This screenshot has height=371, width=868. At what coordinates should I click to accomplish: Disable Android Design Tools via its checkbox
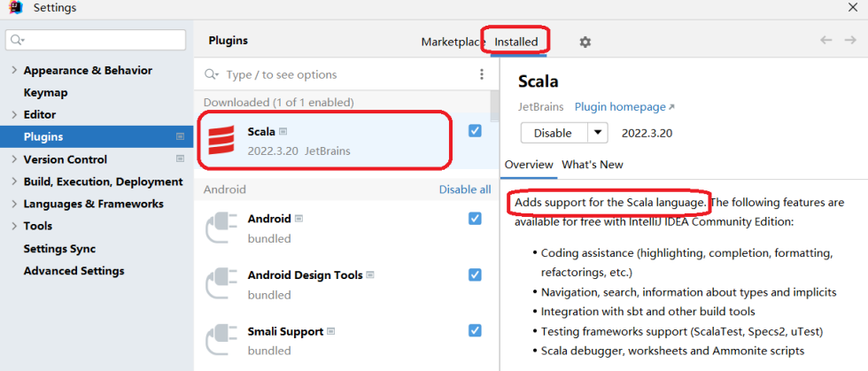tap(475, 274)
